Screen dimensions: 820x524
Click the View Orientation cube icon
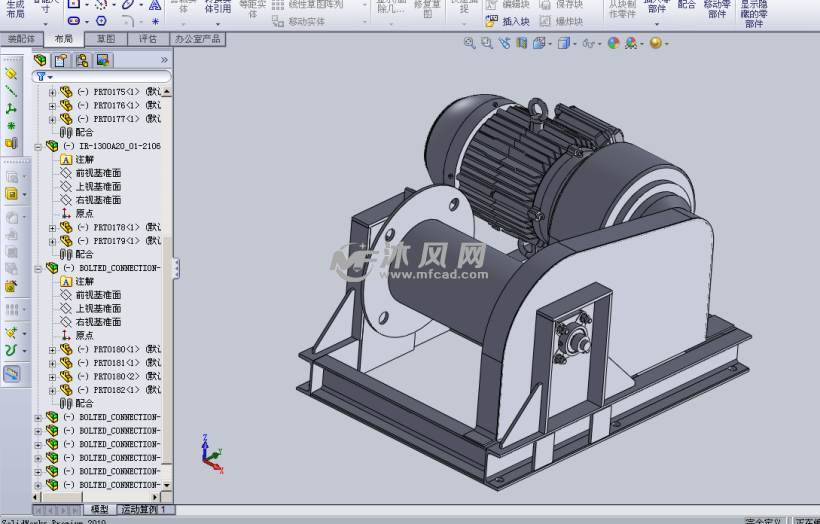(539, 43)
